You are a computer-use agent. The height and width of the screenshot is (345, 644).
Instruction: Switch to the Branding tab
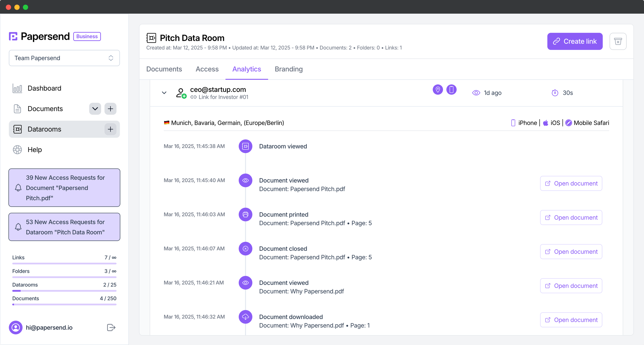(x=289, y=69)
